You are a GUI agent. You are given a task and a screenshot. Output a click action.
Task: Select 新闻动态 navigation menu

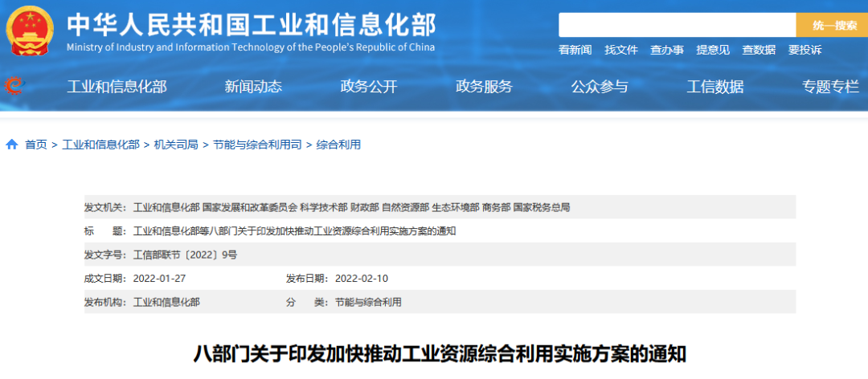(x=253, y=87)
